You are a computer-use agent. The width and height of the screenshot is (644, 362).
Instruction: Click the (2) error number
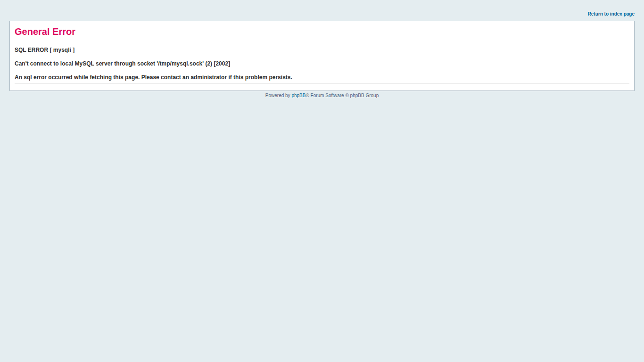pyautogui.click(x=209, y=64)
